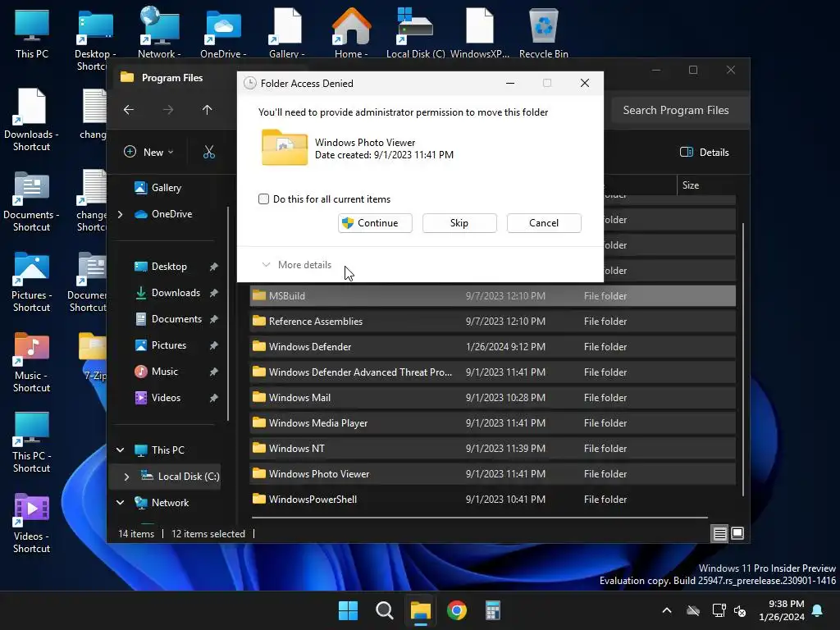Click the taskbar Search icon
Screen dimensions: 840x630
click(384, 610)
